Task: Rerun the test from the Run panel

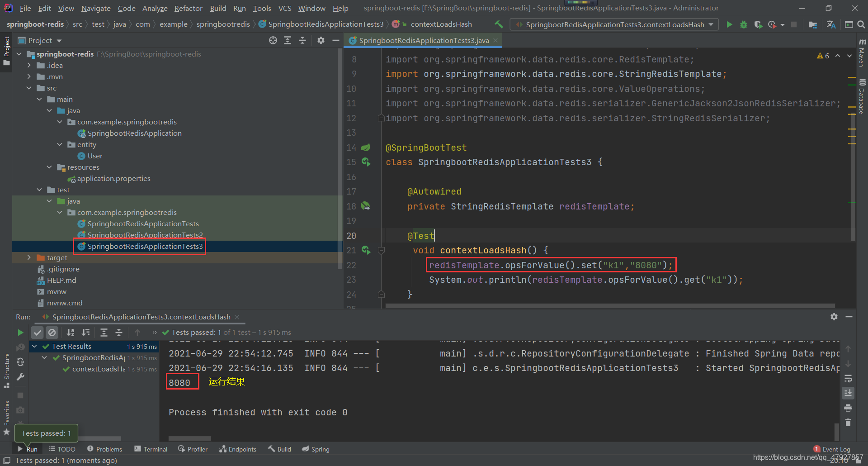Action: tap(20, 333)
